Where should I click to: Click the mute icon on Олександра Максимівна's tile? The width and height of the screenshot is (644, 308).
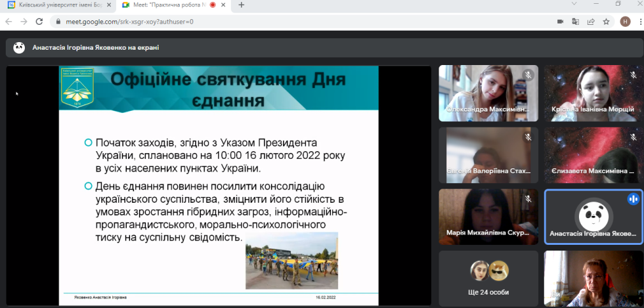tap(528, 75)
